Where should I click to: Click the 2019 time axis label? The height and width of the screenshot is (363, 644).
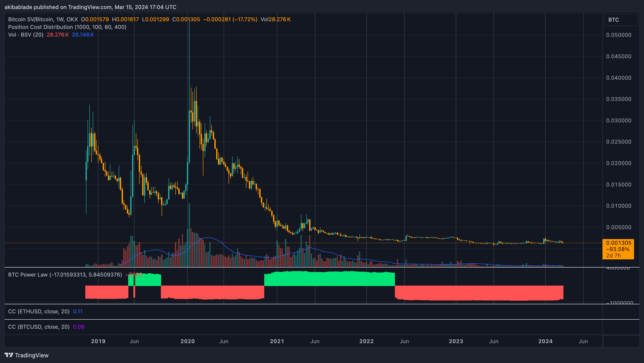tap(98, 341)
